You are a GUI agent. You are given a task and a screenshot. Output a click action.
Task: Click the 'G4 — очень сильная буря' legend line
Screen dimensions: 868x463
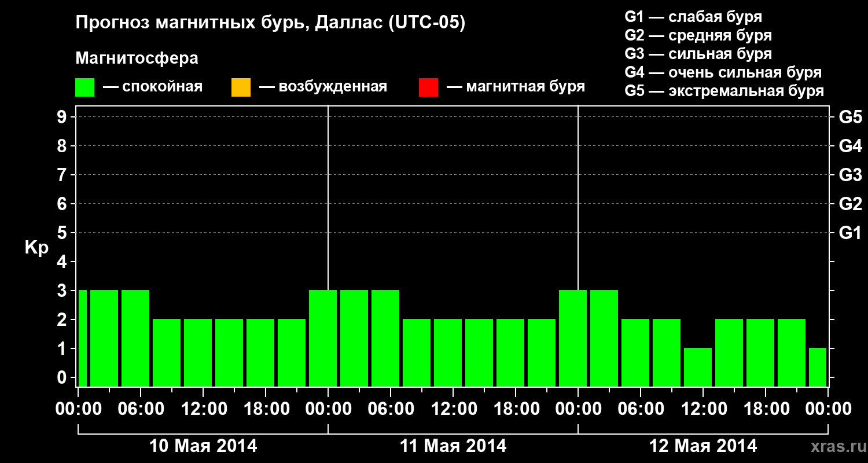pos(723,72)
